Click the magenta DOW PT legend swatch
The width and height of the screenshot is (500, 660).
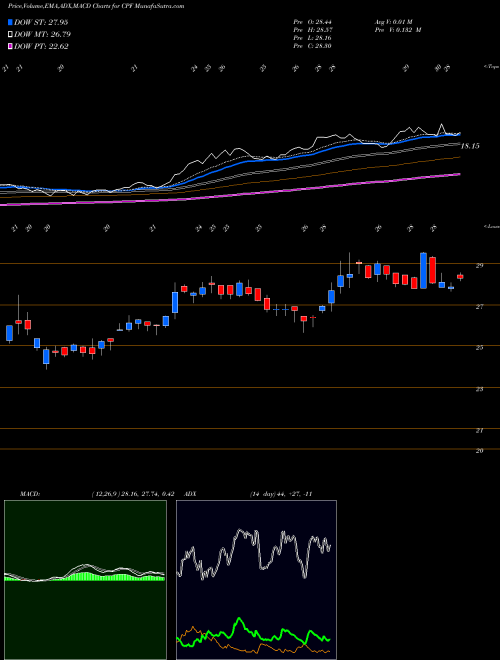click(x=10, y=46)
